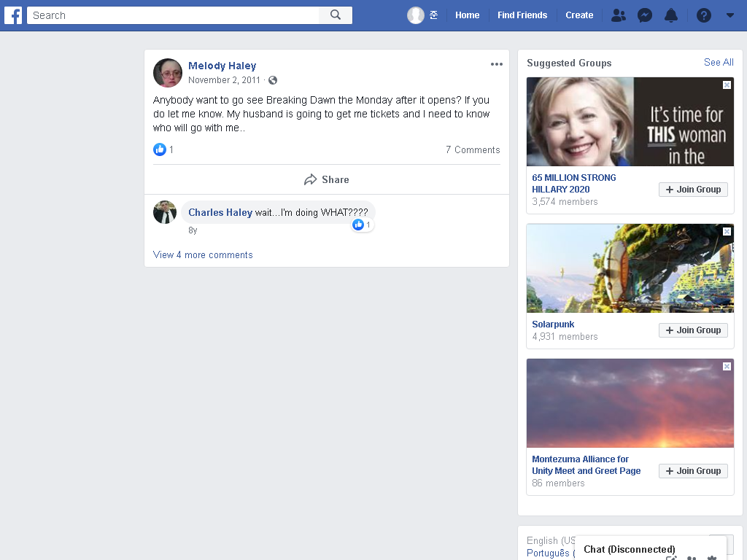Click the thumbs-up reaction on Melody's post
The image size is (747, 560).
click(160, 149)
